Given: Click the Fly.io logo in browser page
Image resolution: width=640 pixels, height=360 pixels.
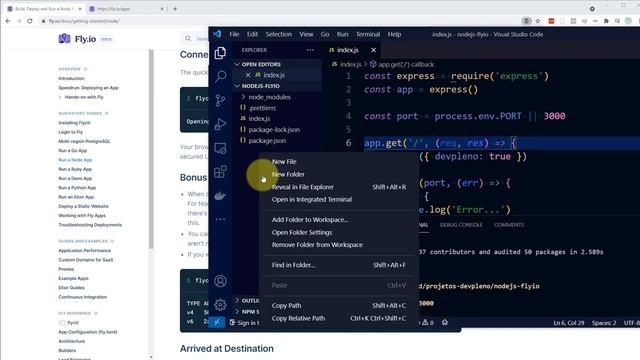Looking at the screenshot, I should (77, 39).
